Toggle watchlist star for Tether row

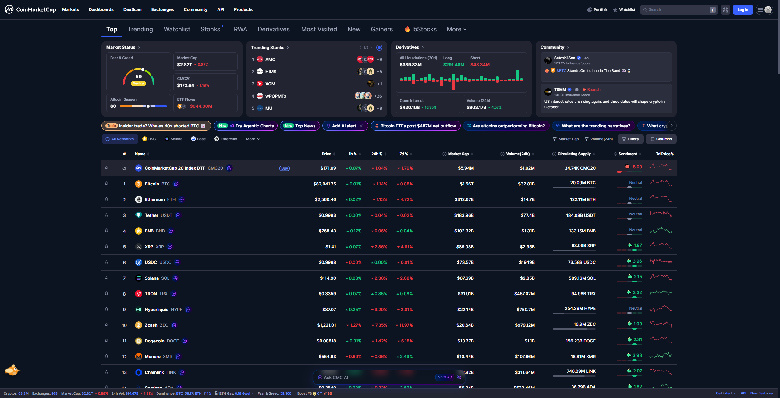click(x=106, y=215)
